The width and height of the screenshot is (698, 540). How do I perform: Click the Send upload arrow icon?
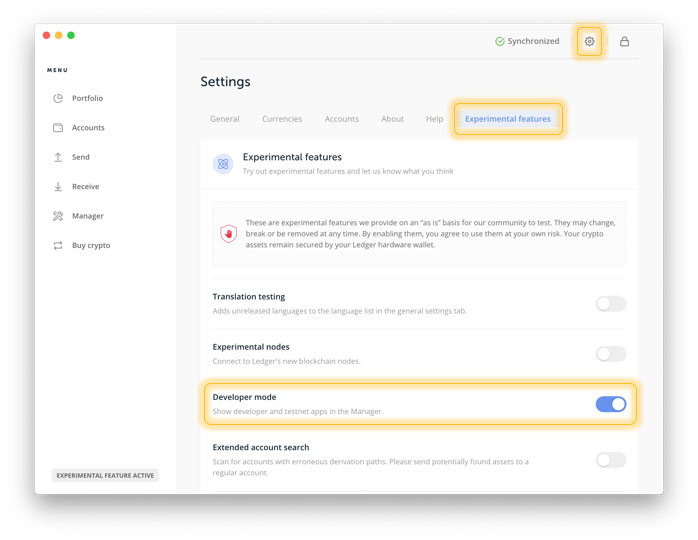click(58, 157)
